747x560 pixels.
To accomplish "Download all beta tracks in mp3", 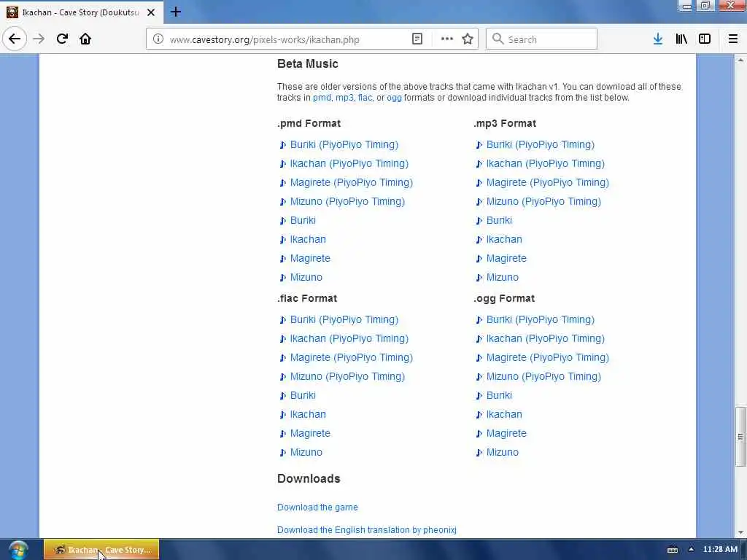I will click(x=344, y=98).
